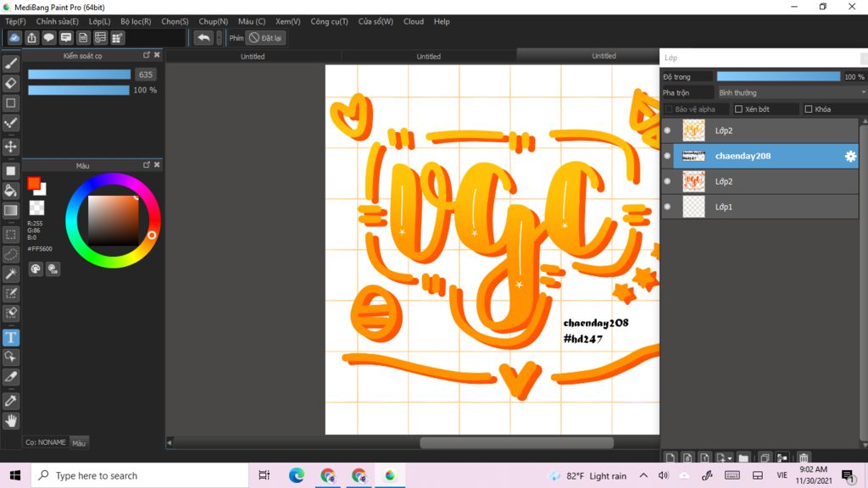The width and height of the screenshot is (868, 488).
Task: Open the Cửa sổ(W) menu
Action: (x=376, y=21)
